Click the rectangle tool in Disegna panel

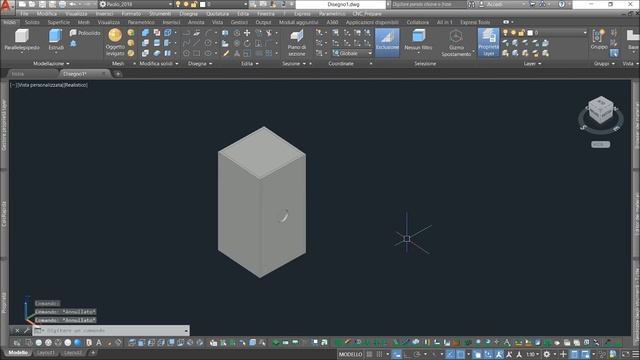[197, 53]
